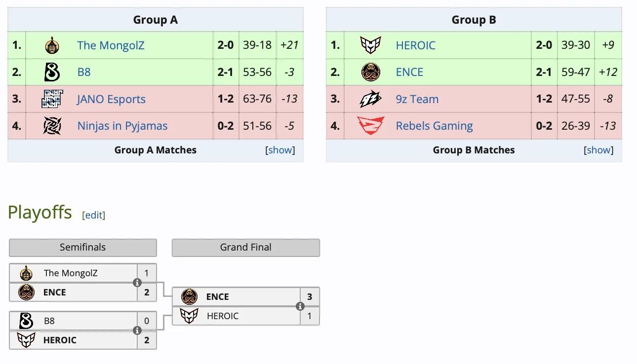Click The MongolZ logo in Group A

tap(52, 45)
